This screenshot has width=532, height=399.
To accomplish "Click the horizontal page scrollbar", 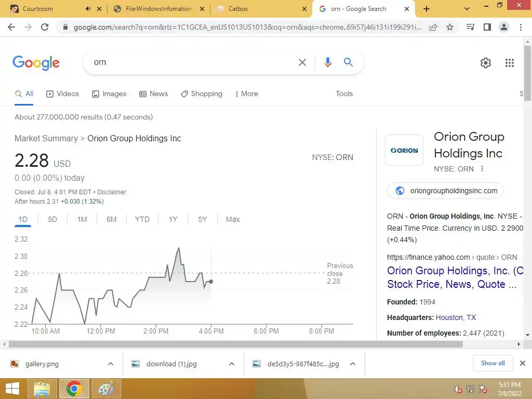I will point(236,344).
